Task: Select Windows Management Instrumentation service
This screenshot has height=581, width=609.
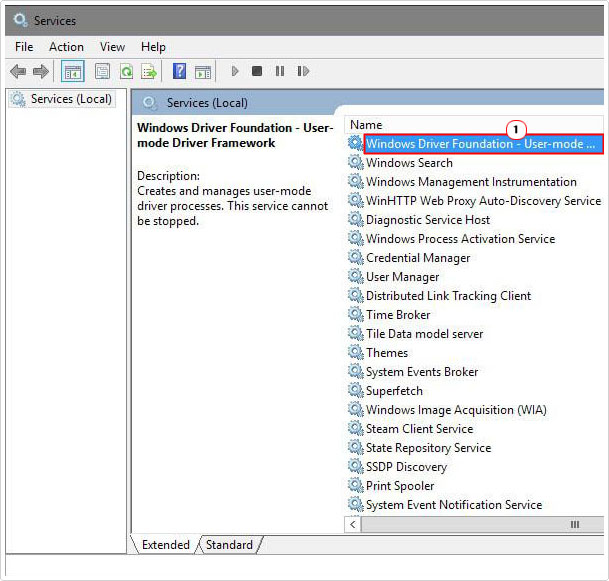Action: point(471,182)
